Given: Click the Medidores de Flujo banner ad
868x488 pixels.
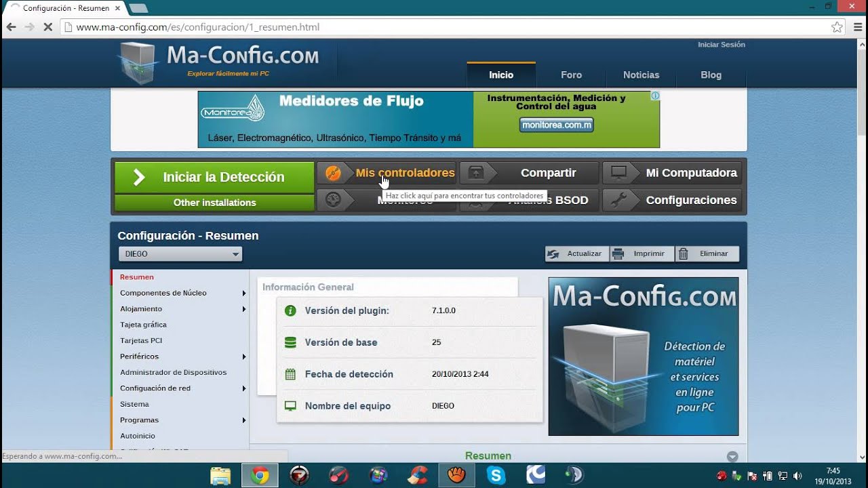Looking at the screenshot, I should [x=429, y=119].
